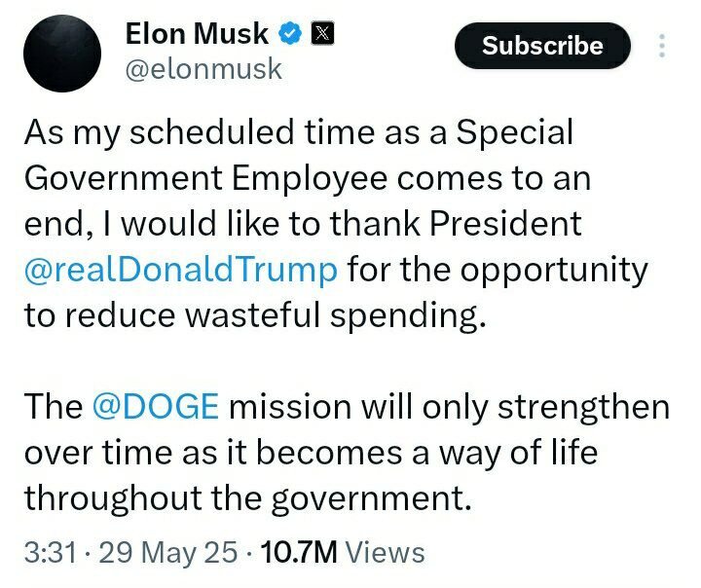The height and width of the screenshot is (588, 701).
Task: Open the Elon Musk display name
Action: 197,34
